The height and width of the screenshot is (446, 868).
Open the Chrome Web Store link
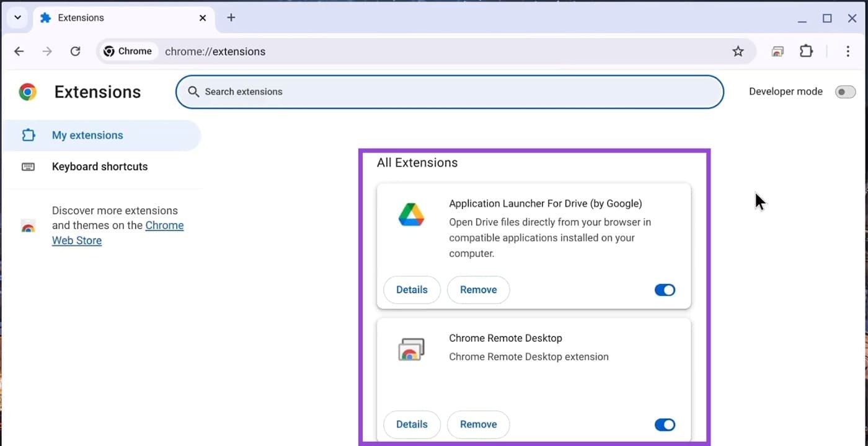pyautogui.click(x=164, y=226)
